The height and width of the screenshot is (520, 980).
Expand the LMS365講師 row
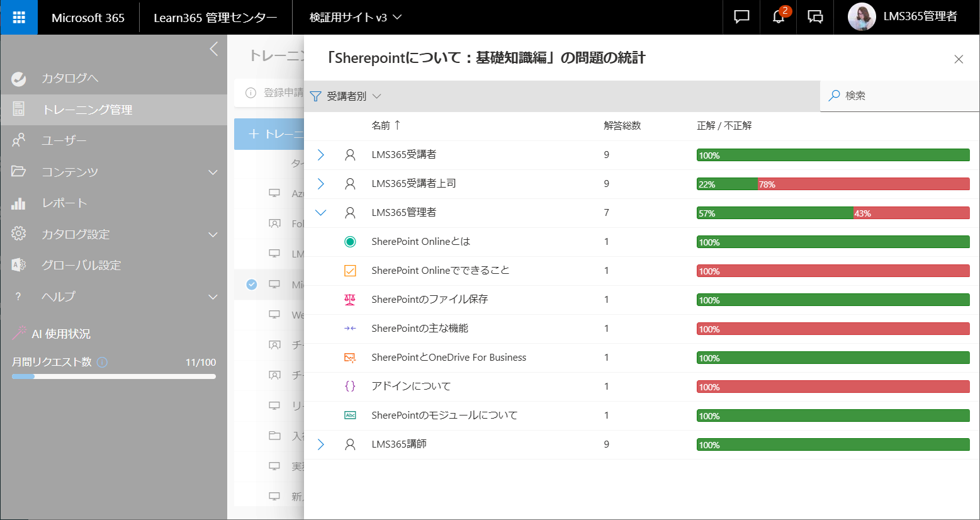click(321, 444)
